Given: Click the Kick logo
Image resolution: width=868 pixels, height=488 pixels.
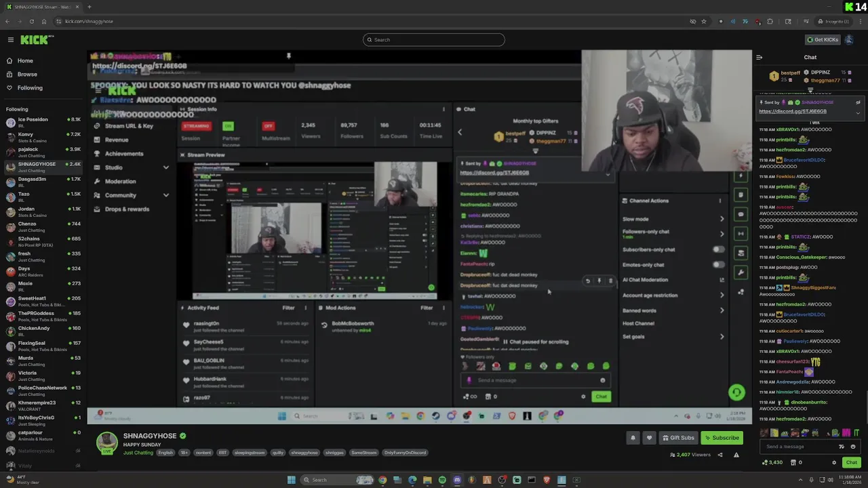Looking at the screenshot, I should coord(35,40).
